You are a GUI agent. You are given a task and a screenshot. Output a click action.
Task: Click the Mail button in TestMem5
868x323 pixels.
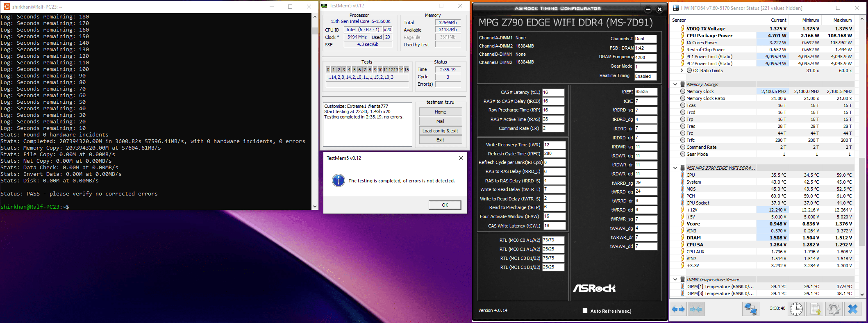click(441, 121)
